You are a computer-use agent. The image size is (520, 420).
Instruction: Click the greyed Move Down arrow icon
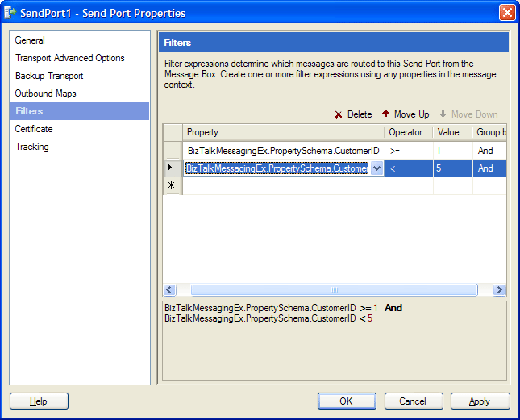point(443,114)
